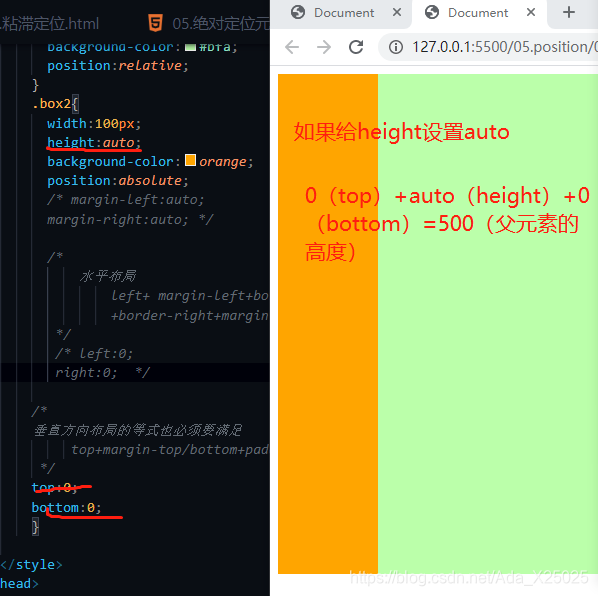598x596 pixels.
Task: Click the '/* margin-left:auto;' comment line
Action: click(x=125, y=199)
